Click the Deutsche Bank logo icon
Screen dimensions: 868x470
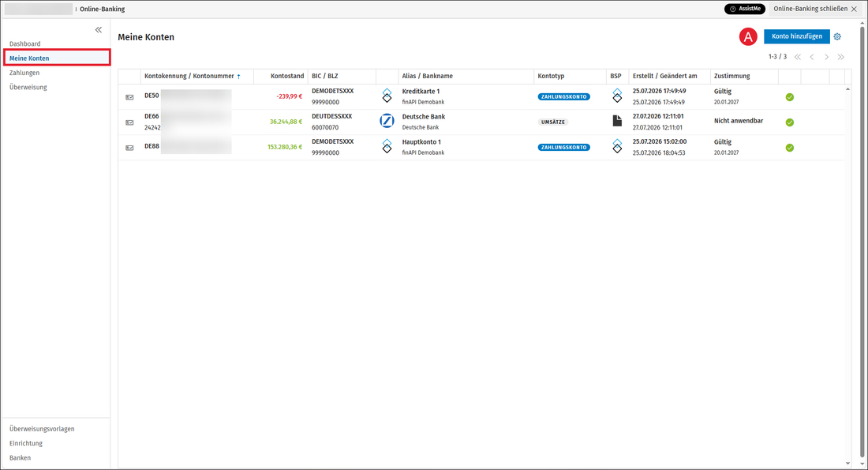pyautogui.click(x=387, y=121)
